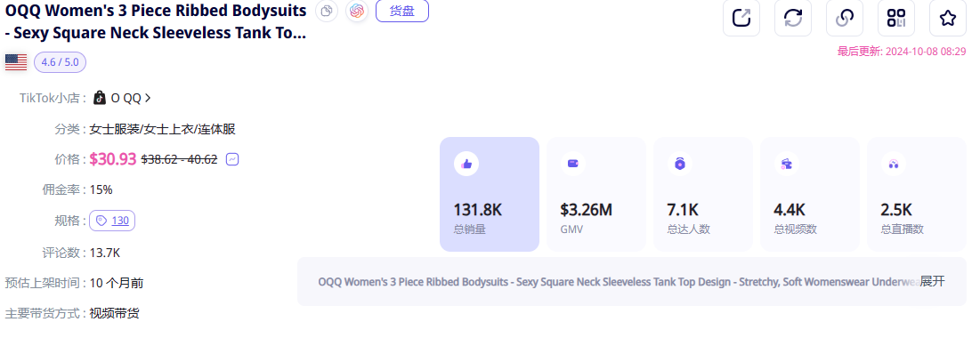Open the AI analysis swirl icon

pyautogui.click(x=357, y=12)
